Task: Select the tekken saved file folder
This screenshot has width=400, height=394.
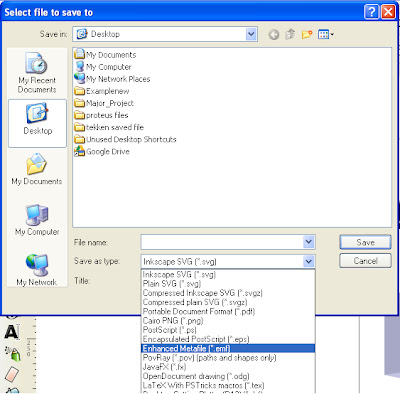Action: click(x=109, y=127)
